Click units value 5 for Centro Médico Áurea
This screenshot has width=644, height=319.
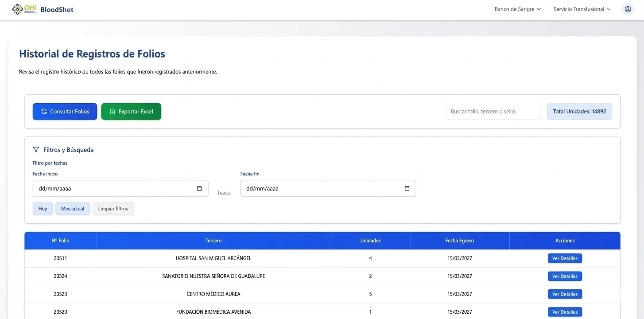coord(370,294)
